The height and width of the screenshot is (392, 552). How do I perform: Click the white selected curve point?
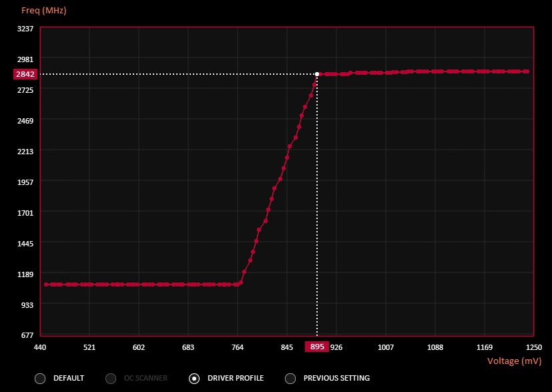pyautogui.click(x=317, y=73)
